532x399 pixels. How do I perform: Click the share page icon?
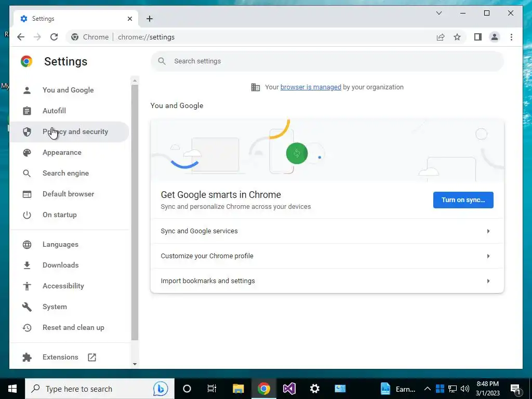click(441, 37)
